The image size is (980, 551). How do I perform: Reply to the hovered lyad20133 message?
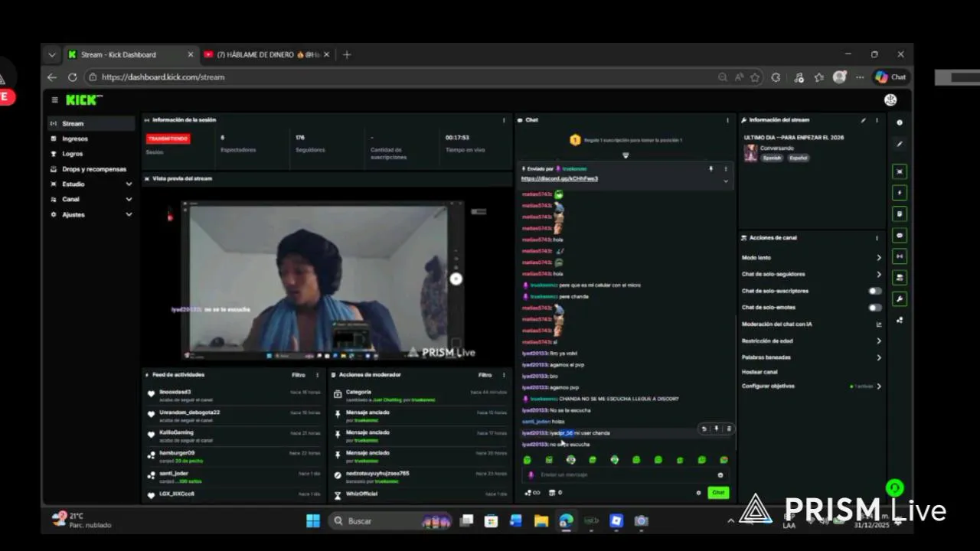click(704, 429)
